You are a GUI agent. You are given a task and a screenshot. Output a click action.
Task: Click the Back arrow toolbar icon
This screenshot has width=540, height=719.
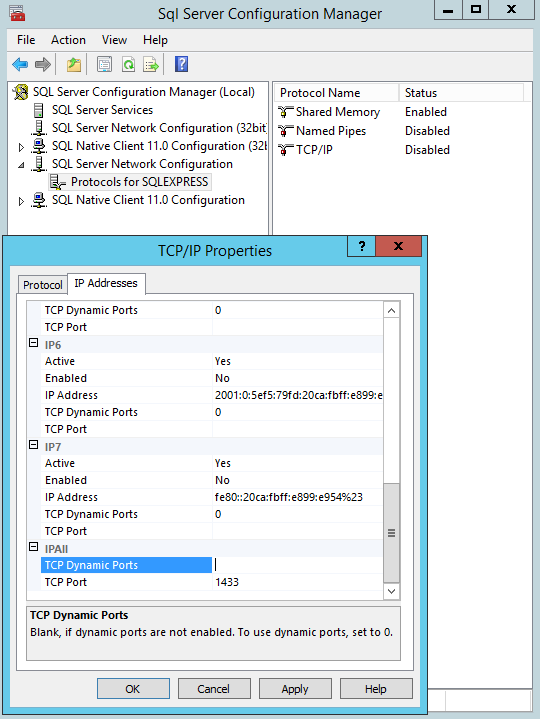click(x=20, y=65)
